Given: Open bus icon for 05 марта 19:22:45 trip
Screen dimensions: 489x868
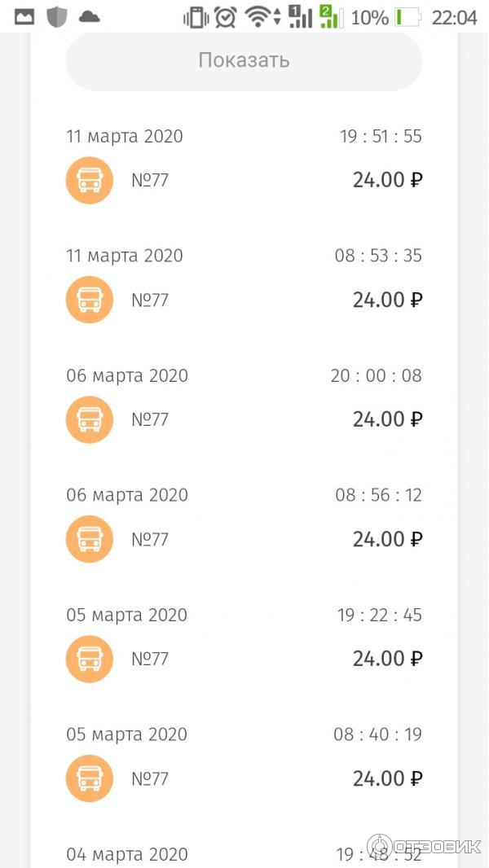Looking at the screenshot, I should (90, 659).
